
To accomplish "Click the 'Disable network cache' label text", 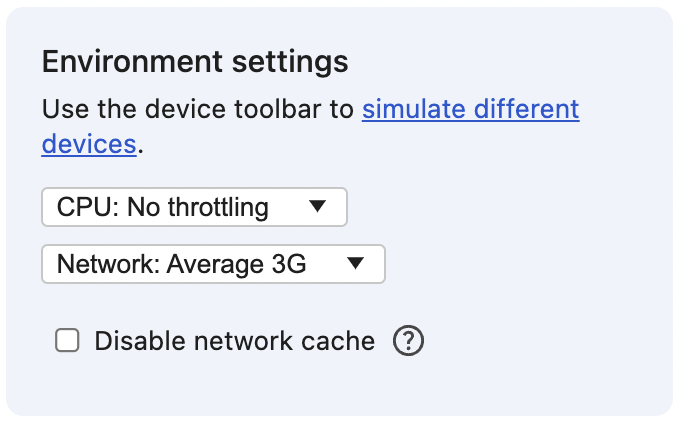I will [234, 342].
